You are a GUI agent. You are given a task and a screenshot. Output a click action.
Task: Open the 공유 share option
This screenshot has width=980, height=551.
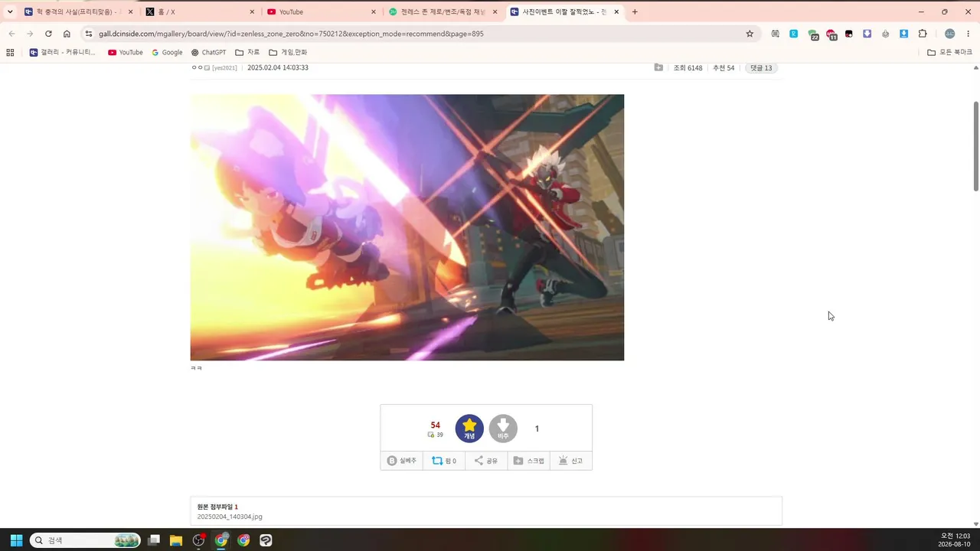[486, 461]
